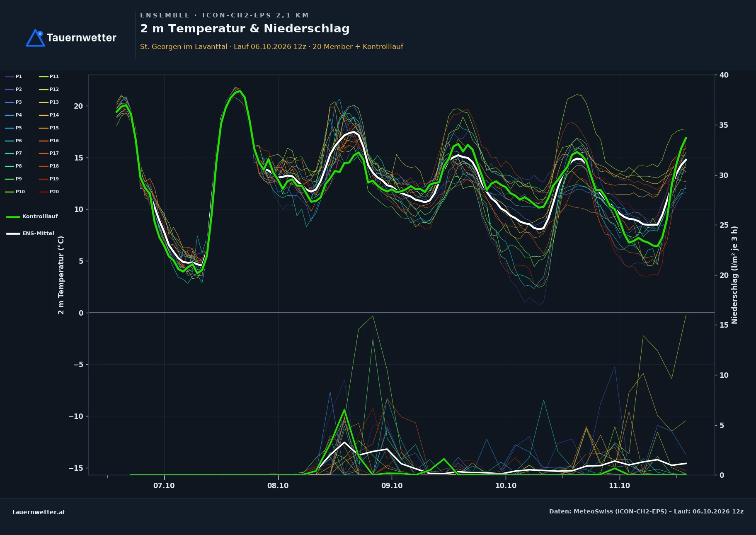Pick the P12 legend entry
Image resolution: width=756 pixels, height=535 pixels.
point(49,89)
